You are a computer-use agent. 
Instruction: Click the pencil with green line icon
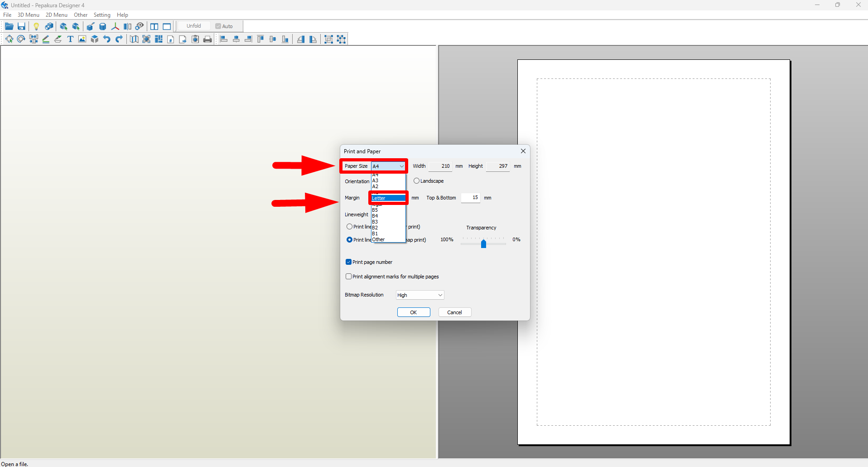pos(46,39)
